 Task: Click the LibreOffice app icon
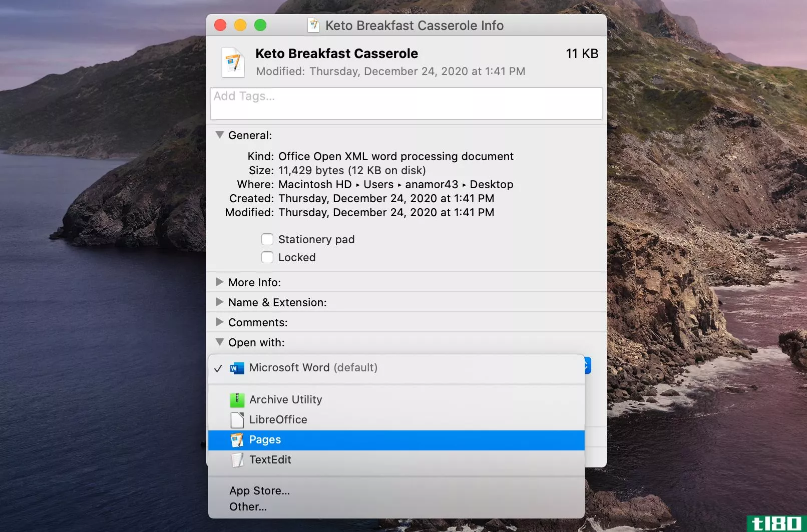click(x=237, y=420)
